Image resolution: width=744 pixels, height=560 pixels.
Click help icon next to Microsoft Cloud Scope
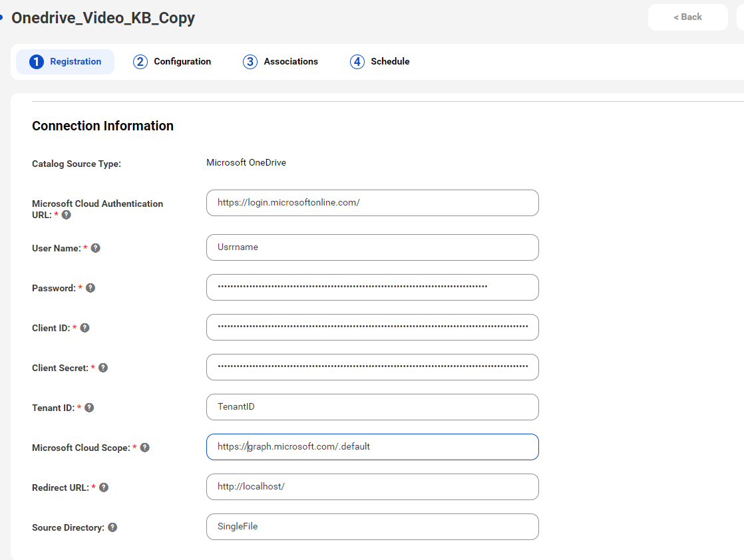[x=144, y=447]
